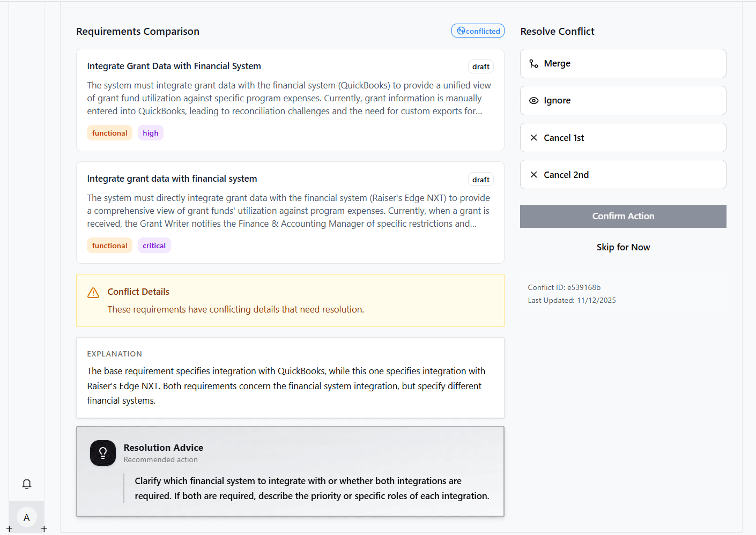Select the Merge resolution option

(623, 63)
